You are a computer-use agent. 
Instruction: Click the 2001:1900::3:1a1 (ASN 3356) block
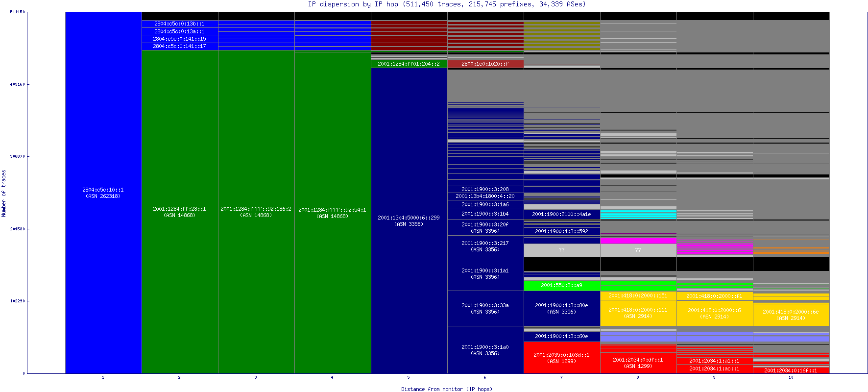pyautogui.click(x=485, y=273)
